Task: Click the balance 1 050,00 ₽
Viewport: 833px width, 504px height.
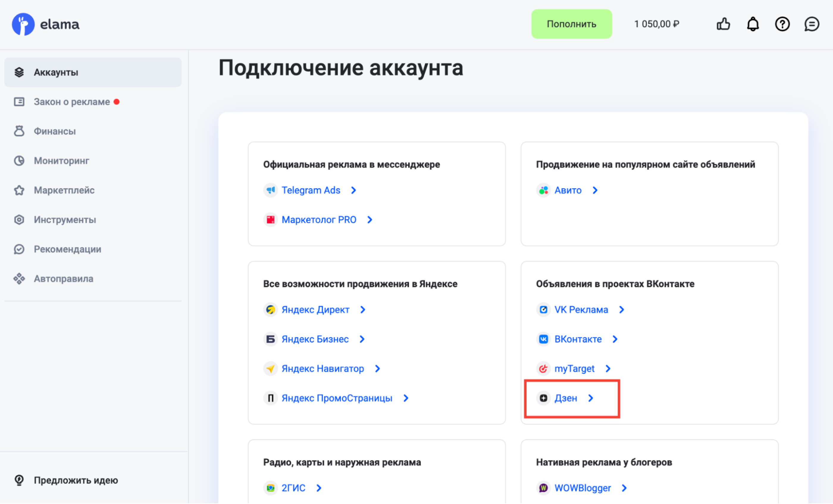Action: pyautogui.click(x=657, y=24)
